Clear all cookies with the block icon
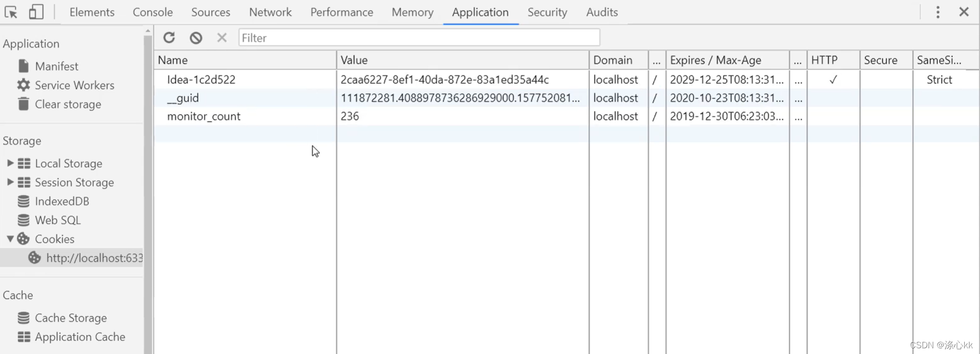980x354 pixels. point(196,38)
